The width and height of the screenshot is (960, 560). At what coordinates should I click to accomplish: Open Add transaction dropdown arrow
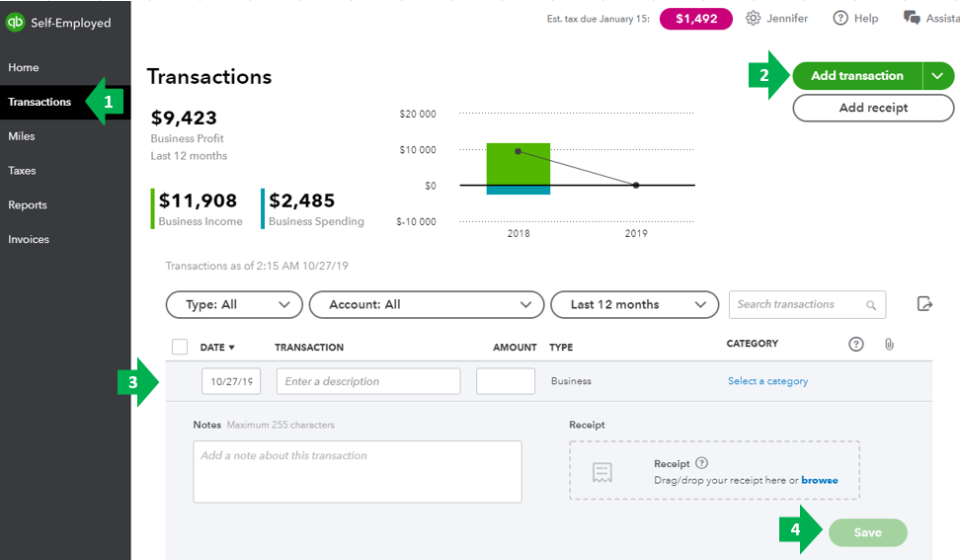(937, 76)
